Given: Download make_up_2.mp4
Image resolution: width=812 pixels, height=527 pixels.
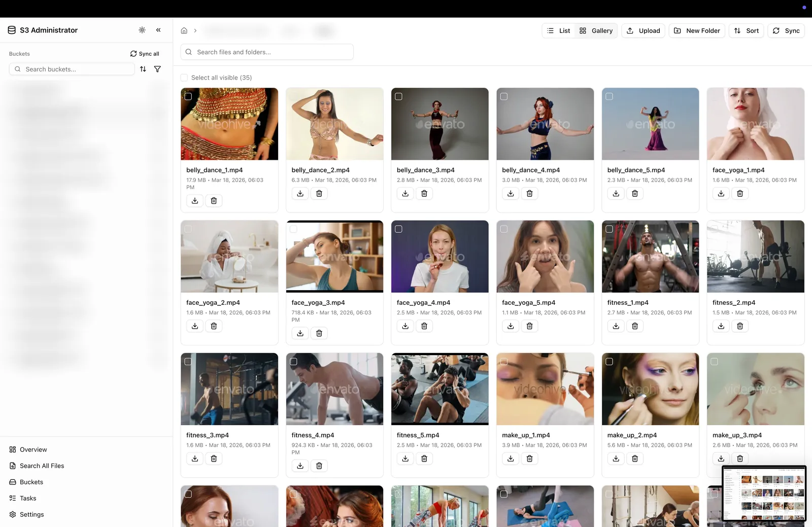Looking at the screenshot, I should tap(616, 459).
